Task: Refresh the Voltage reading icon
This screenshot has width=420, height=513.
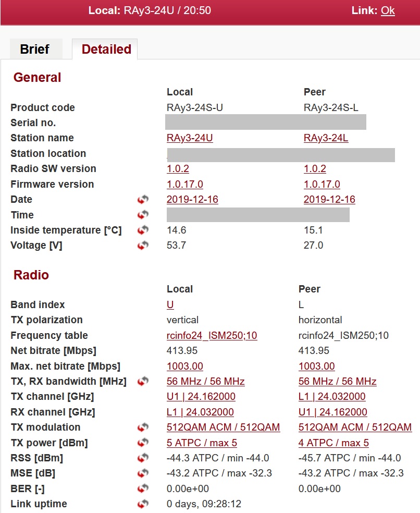Action: point(143,246)
